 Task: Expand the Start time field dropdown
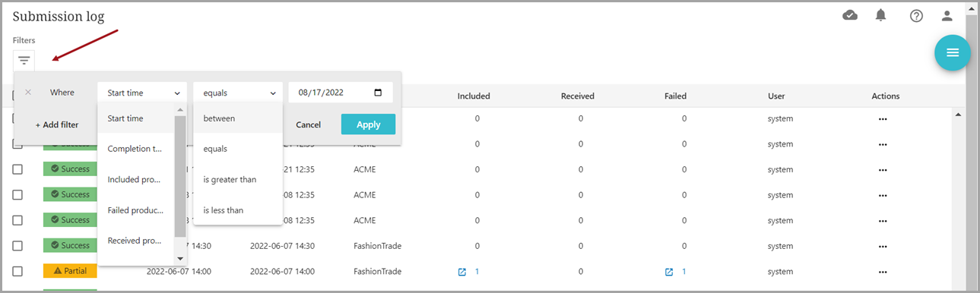142,93
